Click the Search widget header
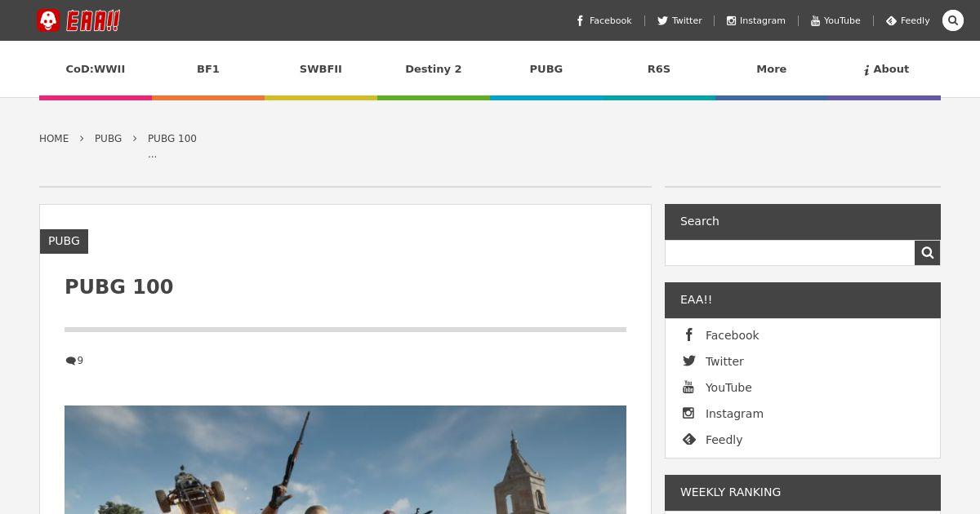Viewport: 980px width, 514px height. pyautogui.click(x=803, y=222)
